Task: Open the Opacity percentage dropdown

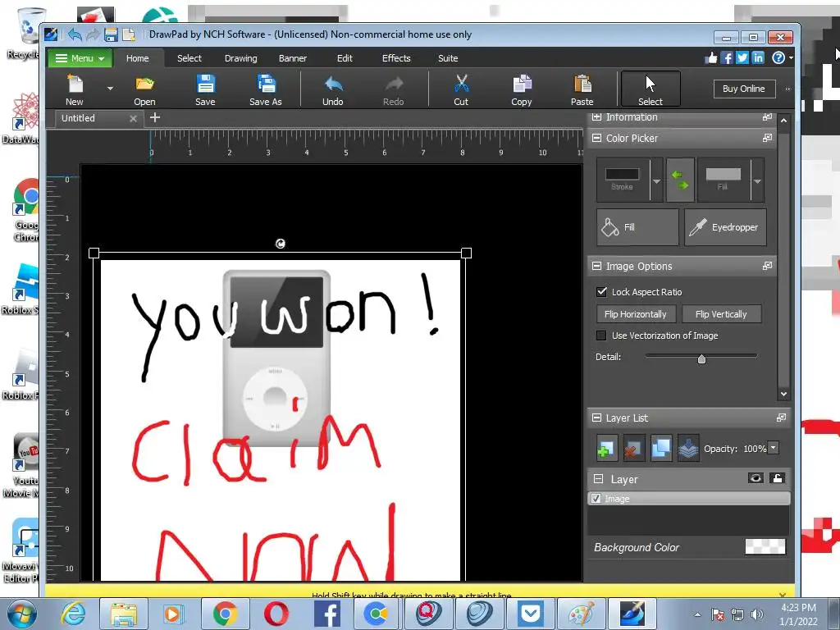Action: [x=773, y=448]
